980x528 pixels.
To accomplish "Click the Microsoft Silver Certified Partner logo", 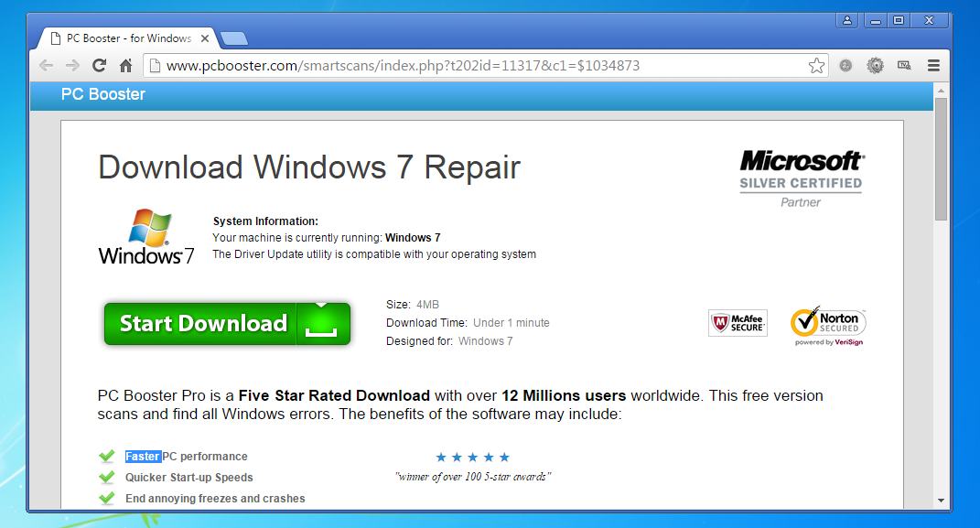I will click(801, 178).
